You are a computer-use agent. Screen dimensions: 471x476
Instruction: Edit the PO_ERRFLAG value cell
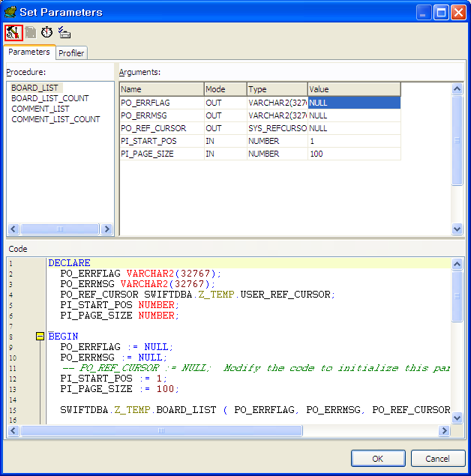point(354,103)
